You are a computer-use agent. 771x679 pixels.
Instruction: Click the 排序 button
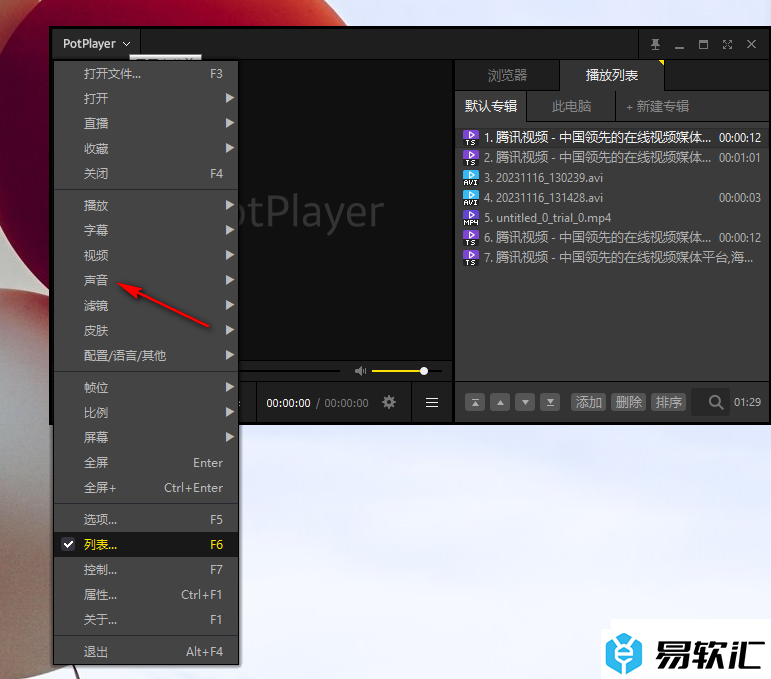[x=668, y=403]
